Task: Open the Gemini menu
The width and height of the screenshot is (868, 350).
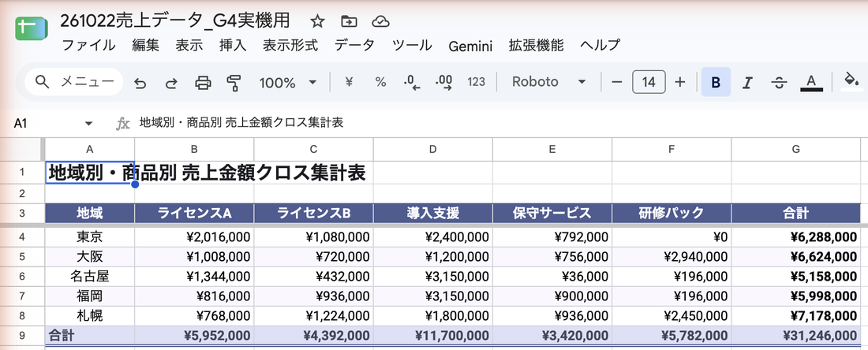Action: pyautogui.click(x=470, y=46)
